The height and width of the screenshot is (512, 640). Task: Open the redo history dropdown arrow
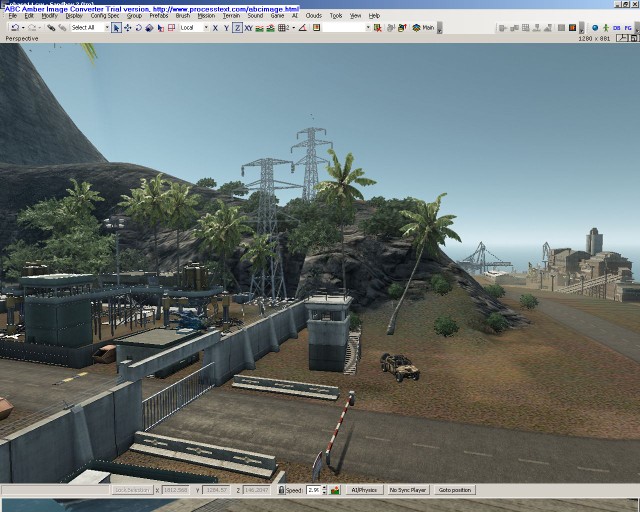tap(40, 28)
